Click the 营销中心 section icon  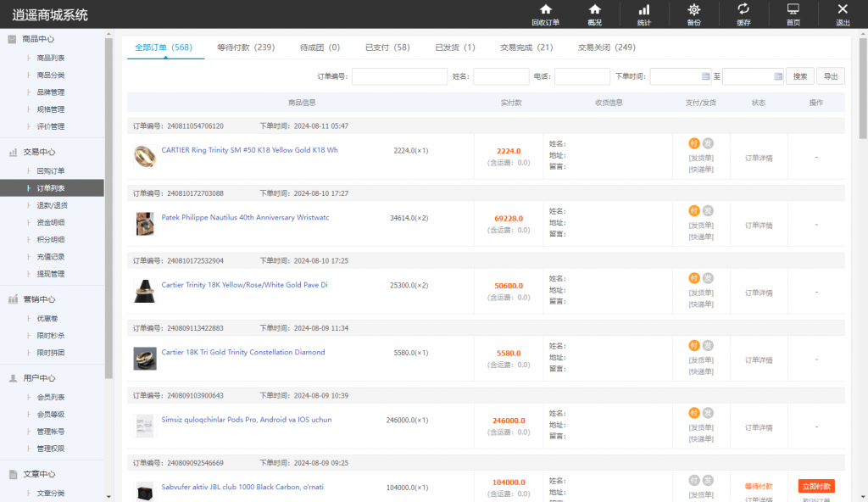coord(13,299)
